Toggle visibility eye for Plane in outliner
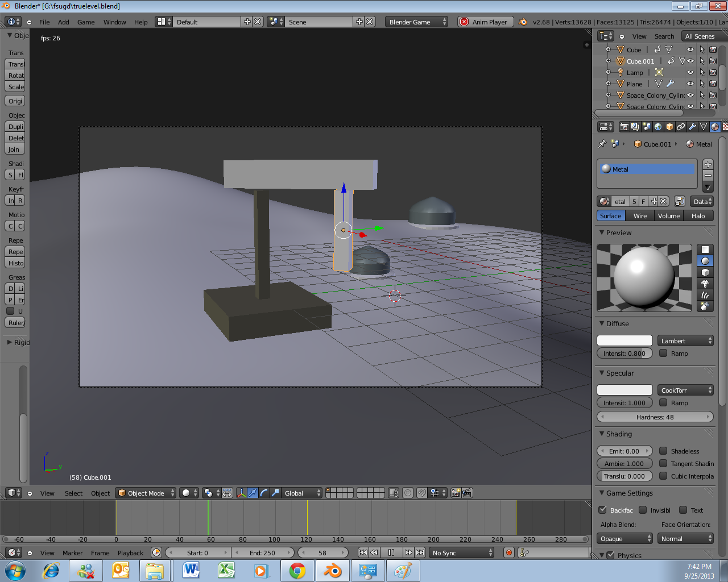 click(x=690, y=84)
